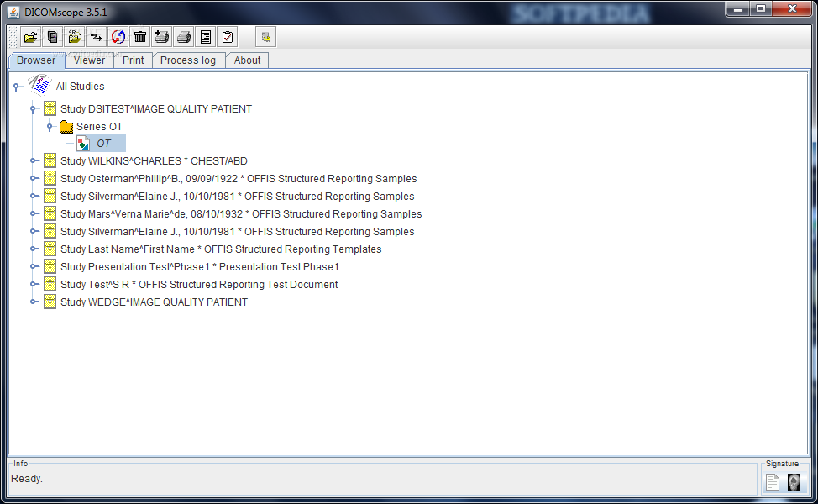Click the open file folder toolbar icon
This screenshot has width=818, height=504.
[31, 37]
